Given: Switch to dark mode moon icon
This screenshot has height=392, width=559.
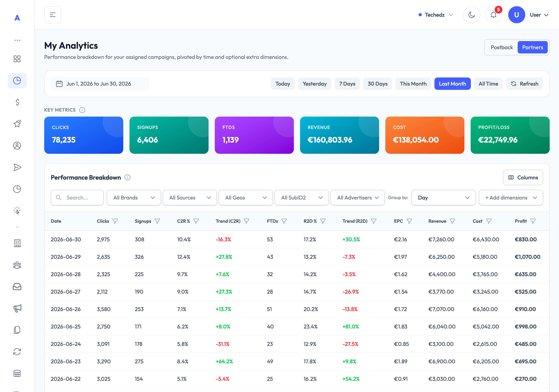Looking at the screenshot, I should 472,15.
